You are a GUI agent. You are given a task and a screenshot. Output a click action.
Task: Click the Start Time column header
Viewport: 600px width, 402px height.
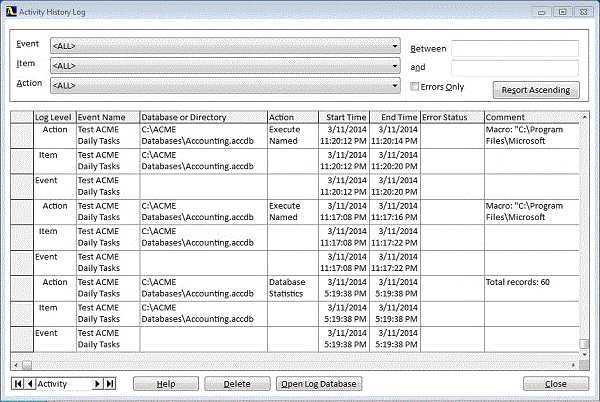pyautogui.click(x=344, y=117)
